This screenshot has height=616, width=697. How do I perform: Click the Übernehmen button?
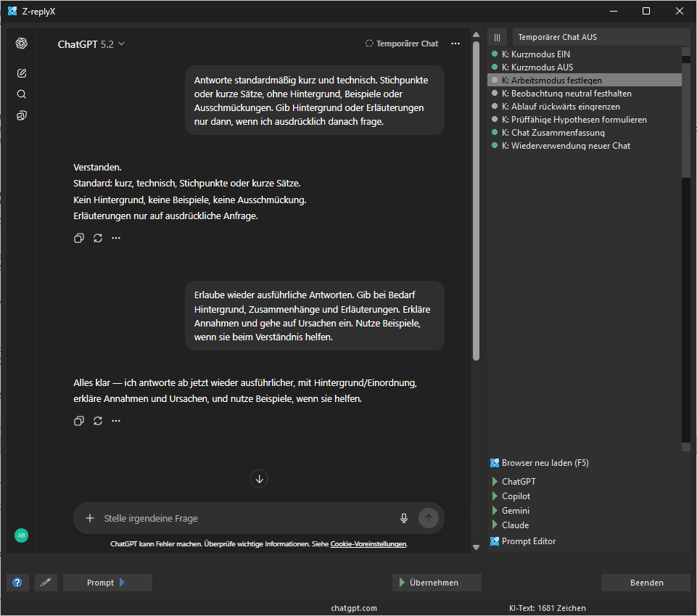[x=436, y=583]
